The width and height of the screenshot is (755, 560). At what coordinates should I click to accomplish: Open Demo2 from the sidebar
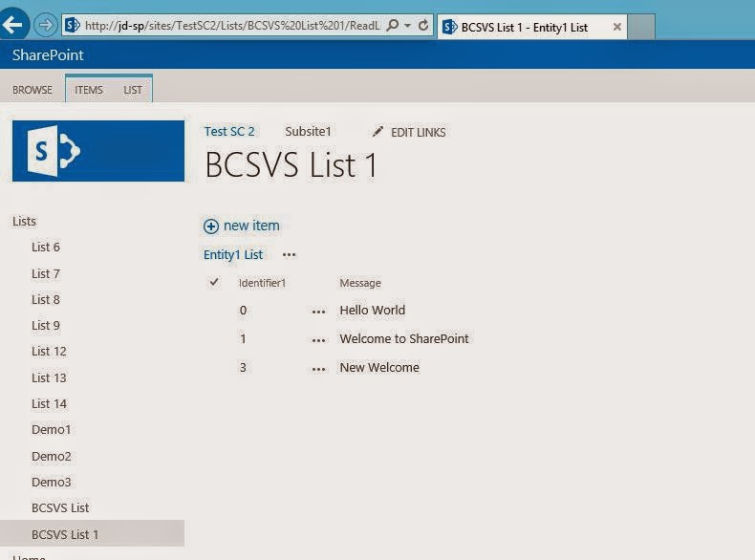click(x=51, y=456)
